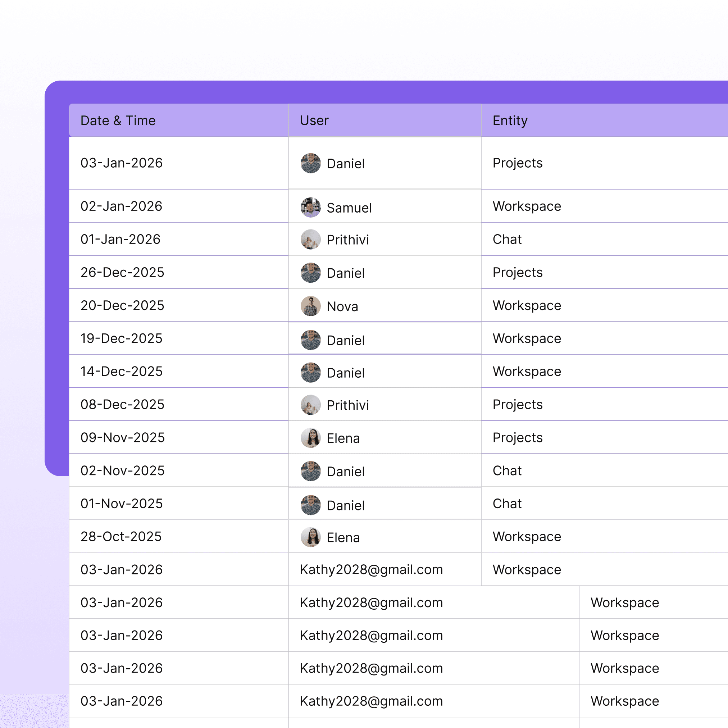Click the Workspace entity in Samuel's row
The height and width of the screenshot is (728, 728).
pos(527,206)
